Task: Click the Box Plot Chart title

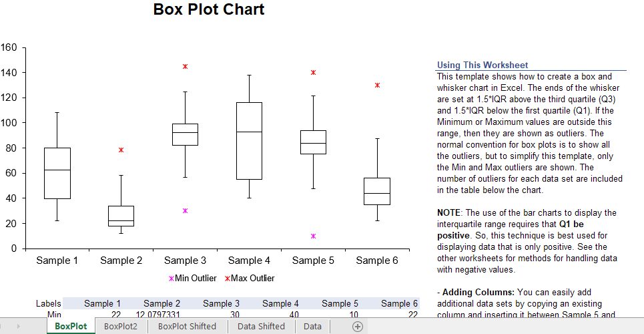Action: click(209, 9)
